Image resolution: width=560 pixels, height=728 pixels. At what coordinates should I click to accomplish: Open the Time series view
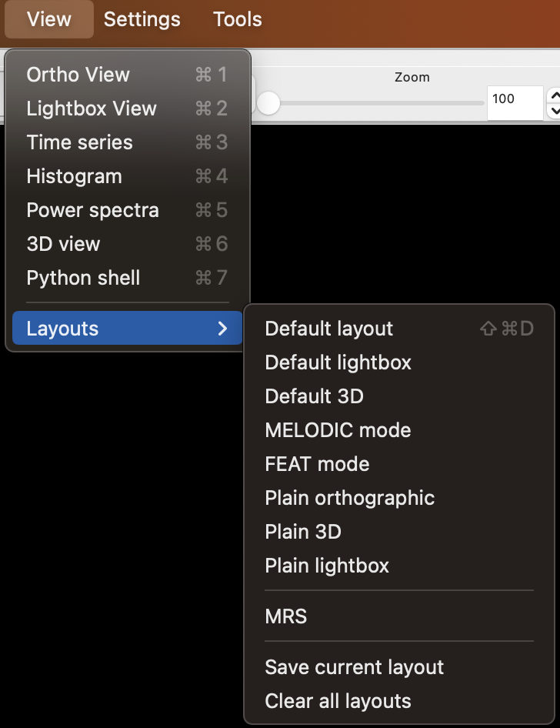pyautogui.click(x=79, y=142)
